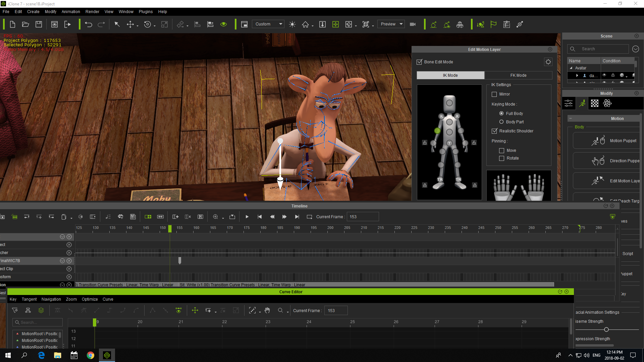This screenshot has height=362, width=644.
Task: Uncheck the Bone Edit Mode checkbox
Action: (419, 62)
